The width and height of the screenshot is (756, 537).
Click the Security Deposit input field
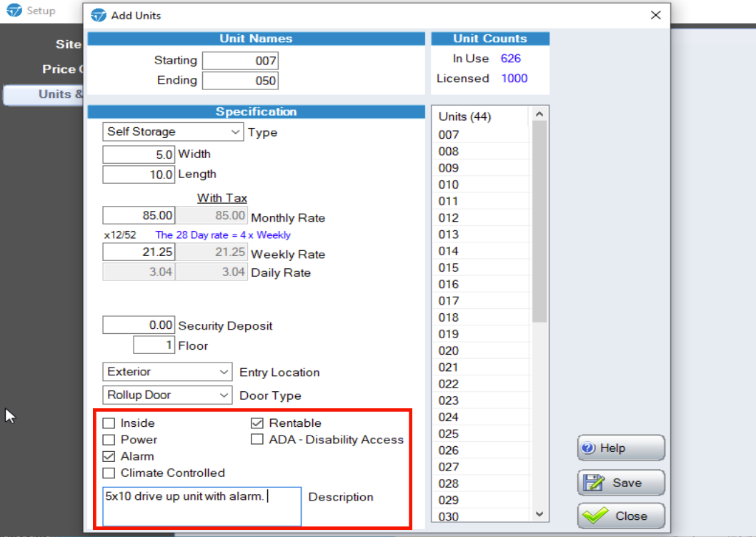click(139, 325)
